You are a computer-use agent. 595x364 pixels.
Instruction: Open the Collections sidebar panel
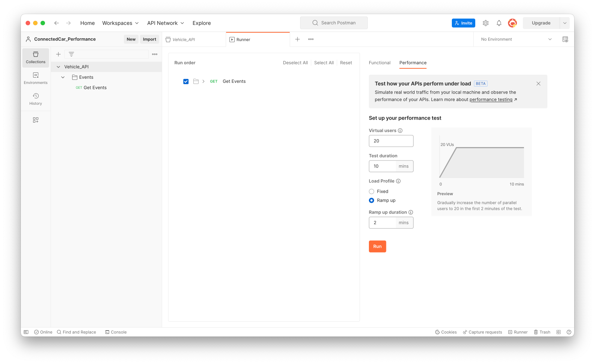(36, 58)
